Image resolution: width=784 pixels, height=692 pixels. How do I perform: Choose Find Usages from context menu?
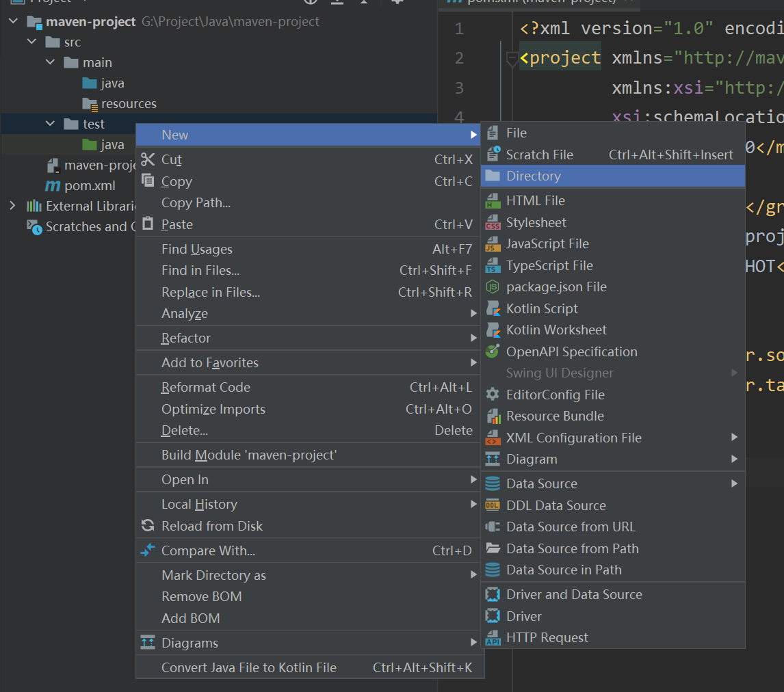pos(307,249)
